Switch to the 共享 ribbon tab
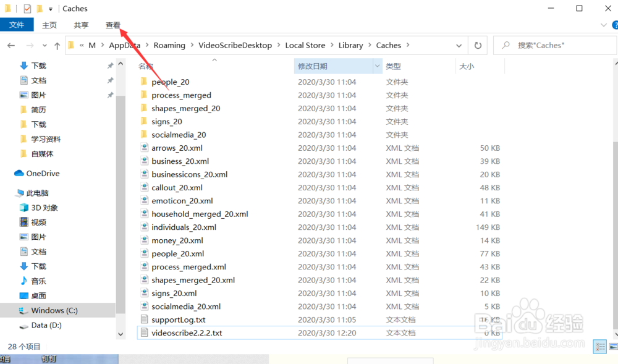The image size is (618, 364). [x=81, y=25]
